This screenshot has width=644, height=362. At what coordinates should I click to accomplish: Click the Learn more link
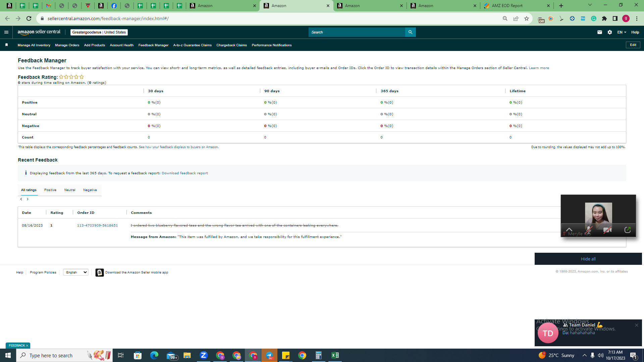[x=539, y=68]
